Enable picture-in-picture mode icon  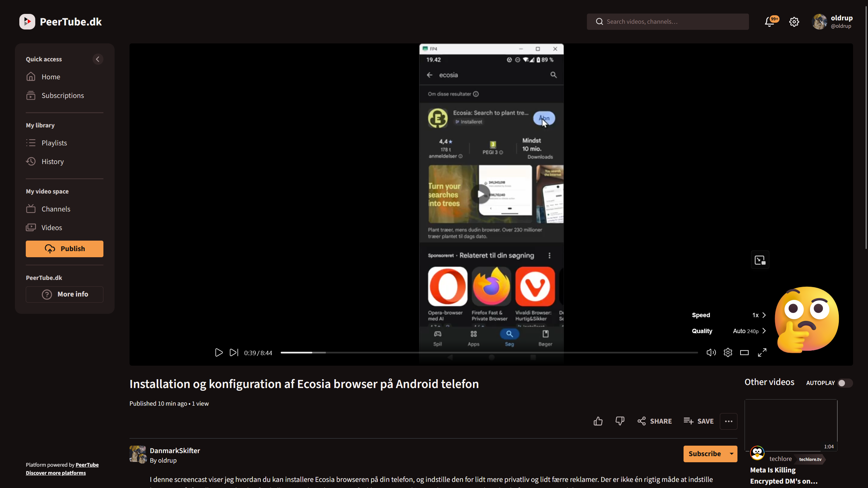[x=760, y=260]
